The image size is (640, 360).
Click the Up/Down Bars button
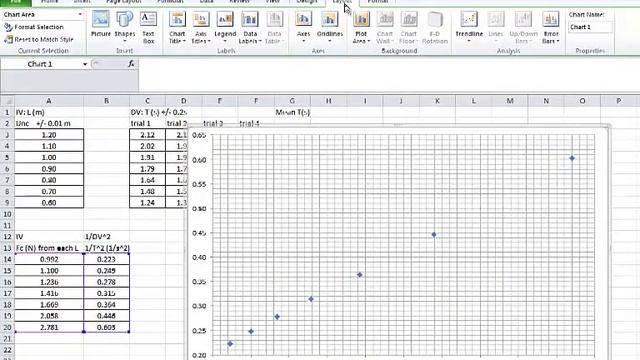coord(523,28)
